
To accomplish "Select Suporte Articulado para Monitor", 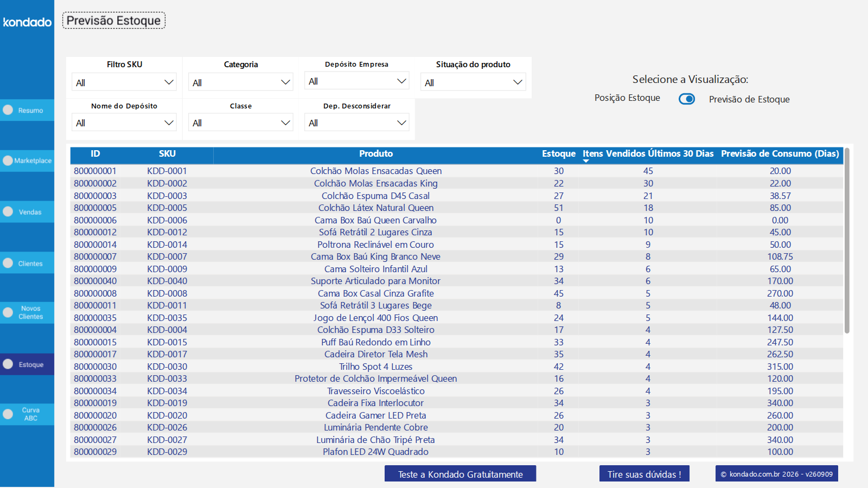I will click(376, 281).
